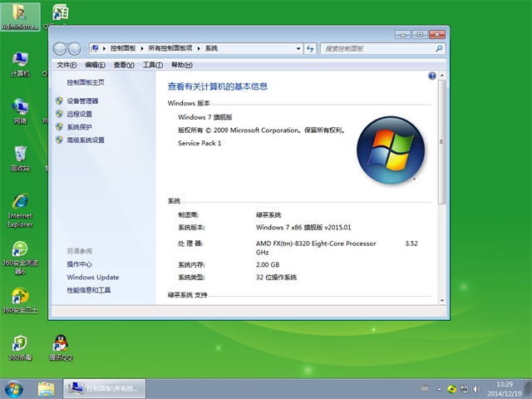Viewport: 532px width, 399px height.
Task: Go to 控制面板主页 link
Action: [x=86, y=82]
